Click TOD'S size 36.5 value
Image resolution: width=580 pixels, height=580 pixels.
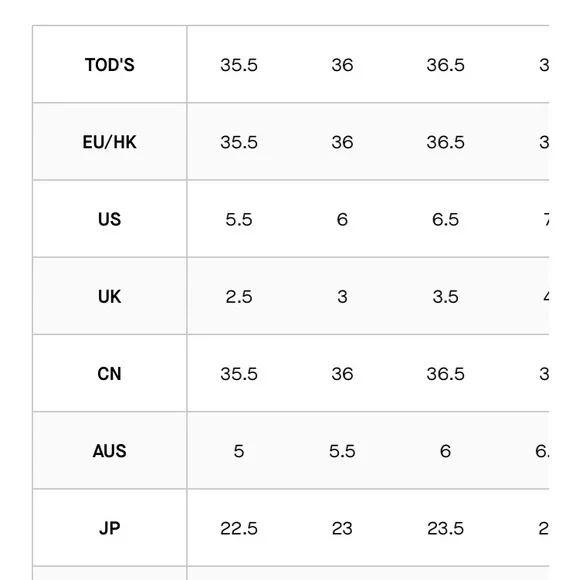pyautogui.click(x=445, y=65)
